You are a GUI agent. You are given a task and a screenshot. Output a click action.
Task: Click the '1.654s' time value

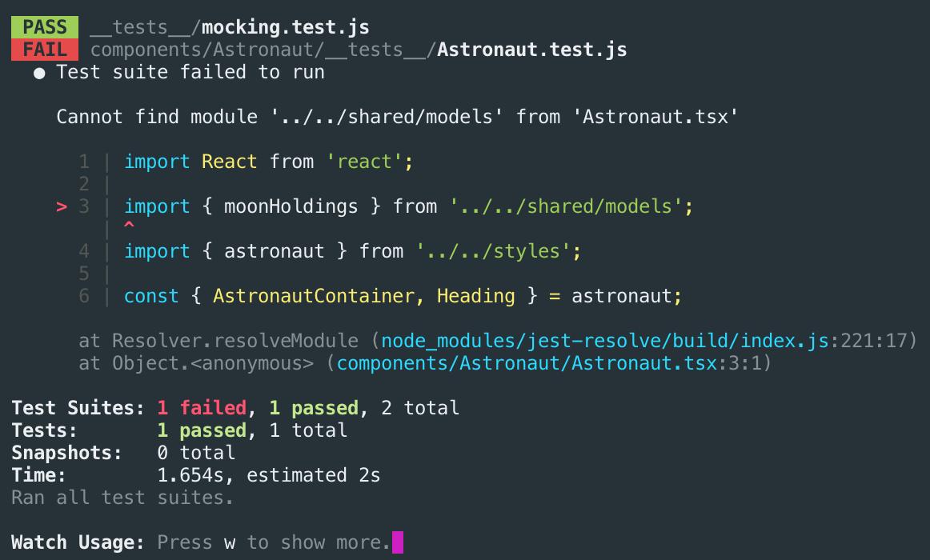(196, 475)
